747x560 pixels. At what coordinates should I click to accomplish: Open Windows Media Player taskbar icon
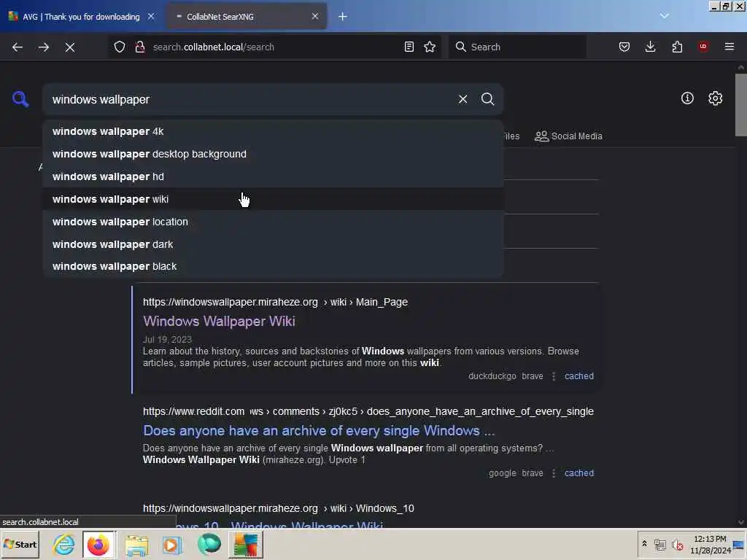[172, 544]
